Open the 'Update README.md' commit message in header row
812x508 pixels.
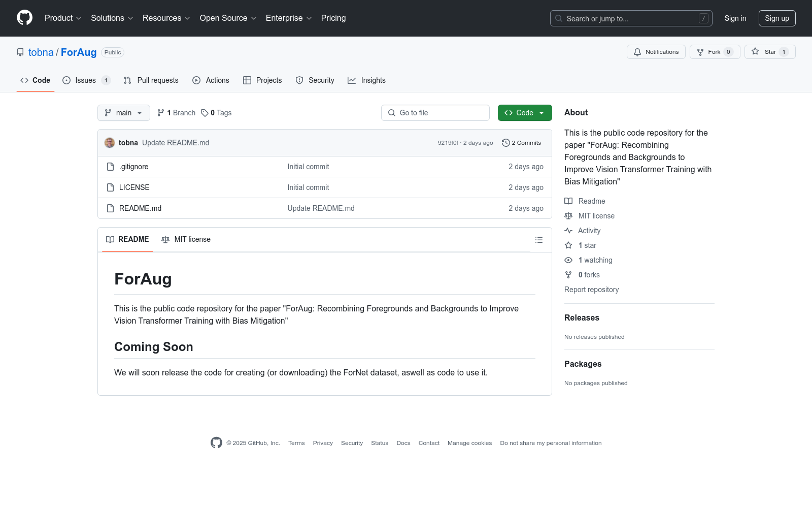pyautogui.click(x=176, y=143)
